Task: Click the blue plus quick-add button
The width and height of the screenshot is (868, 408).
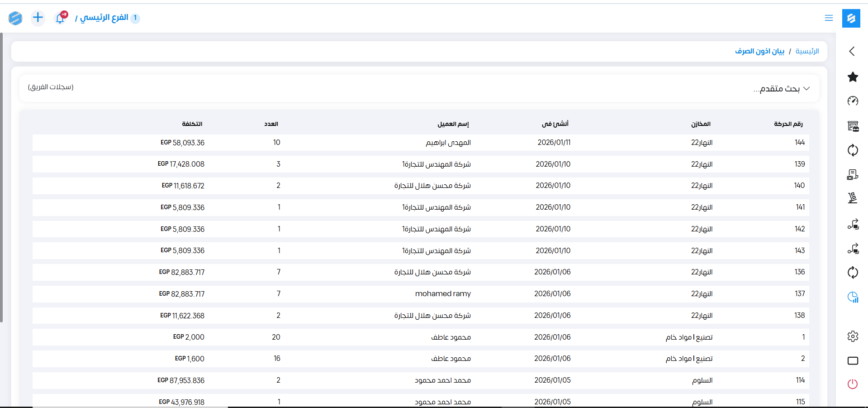Action: tap(38, 18)
